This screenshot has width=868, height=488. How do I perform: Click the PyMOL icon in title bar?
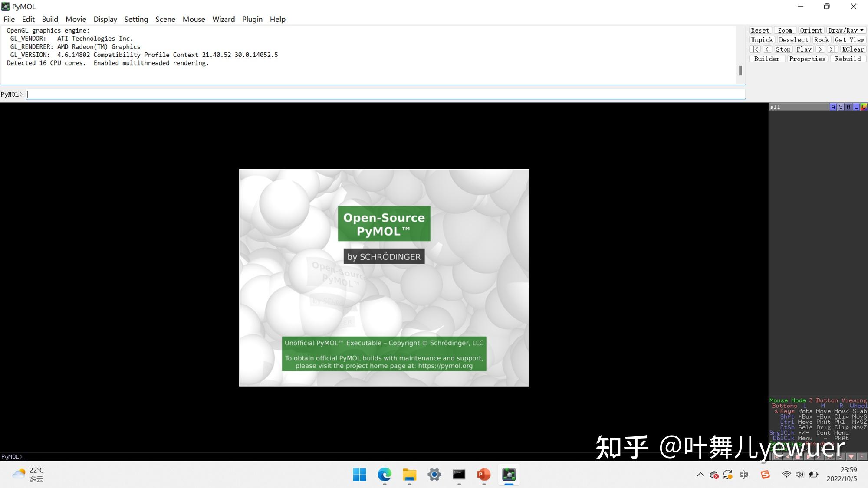coord(6,7)
